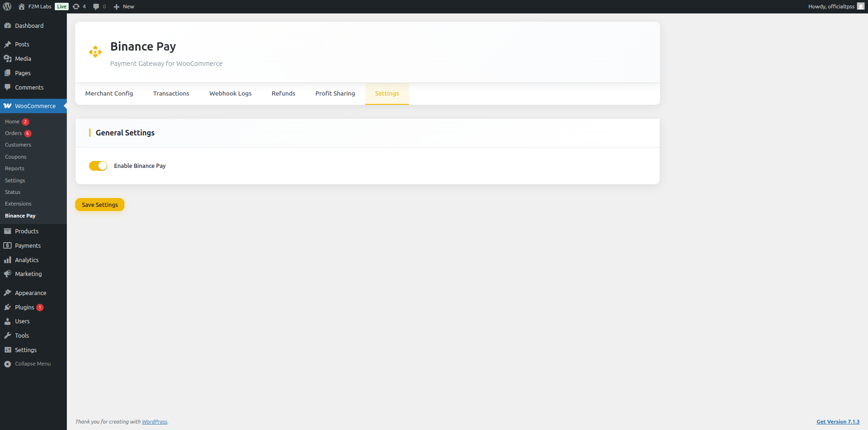Click the WordPress logo icon

(x=7, y=6)
